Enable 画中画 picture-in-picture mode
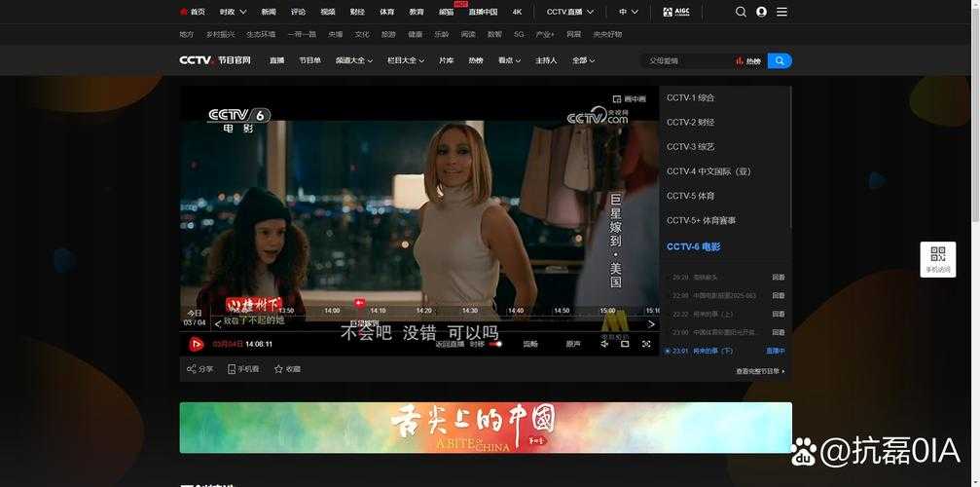Screen dimensions: 980x487 tap(630, 98)
